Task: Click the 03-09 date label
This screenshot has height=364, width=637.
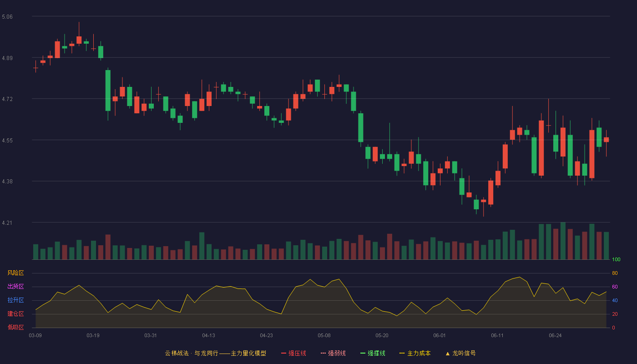Action: (35, 335)
